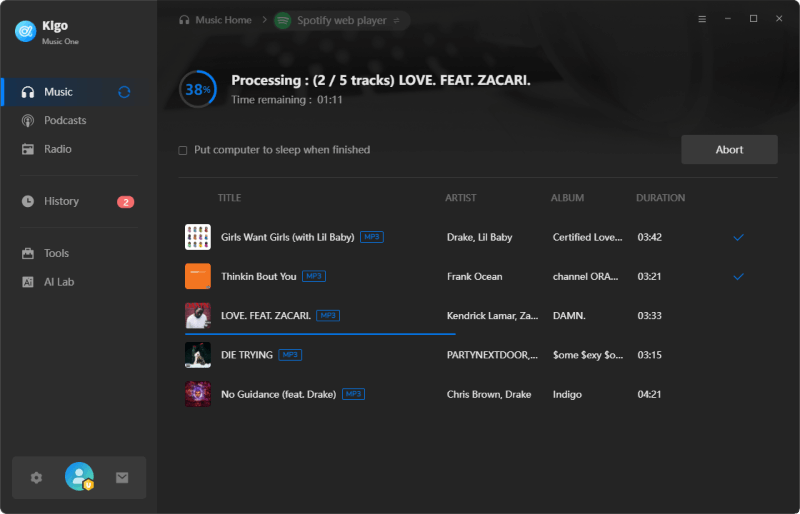Click the orange Thinkin Bout You thumbnail

[x=198, y=276]
